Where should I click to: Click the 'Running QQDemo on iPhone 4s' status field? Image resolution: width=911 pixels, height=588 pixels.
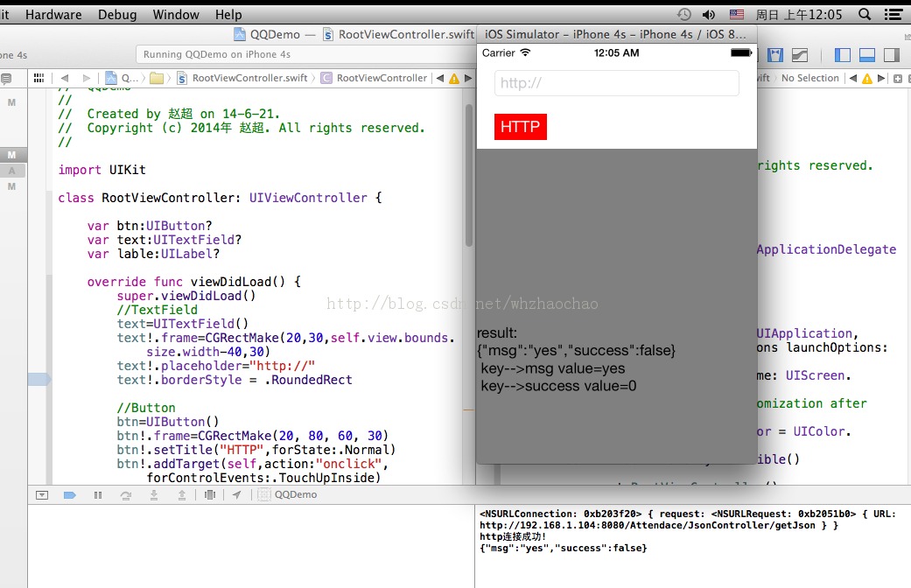tap(305, 54)
